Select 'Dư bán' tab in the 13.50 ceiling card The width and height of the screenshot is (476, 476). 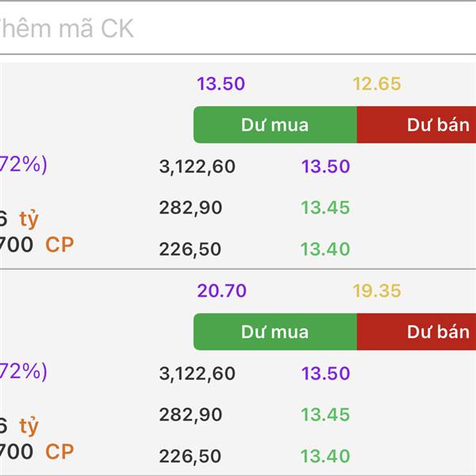416,125
